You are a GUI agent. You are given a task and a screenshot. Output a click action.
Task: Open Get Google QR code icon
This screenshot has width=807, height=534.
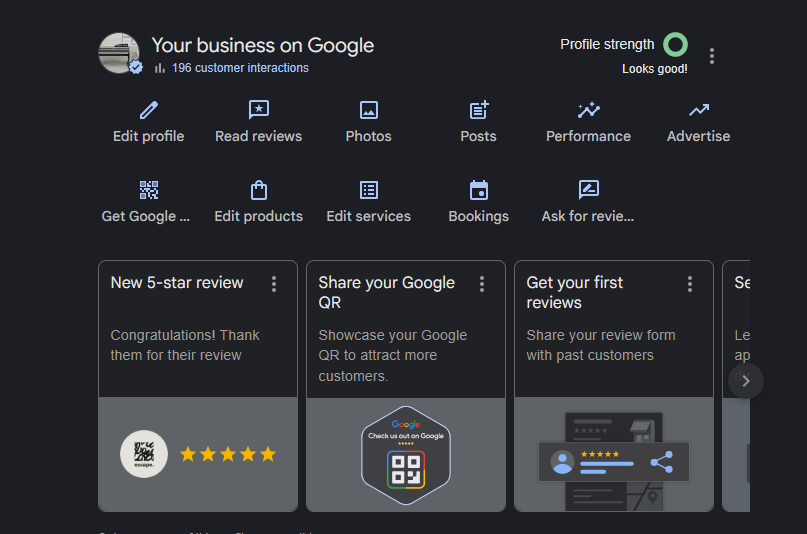[x=149, y=190]
